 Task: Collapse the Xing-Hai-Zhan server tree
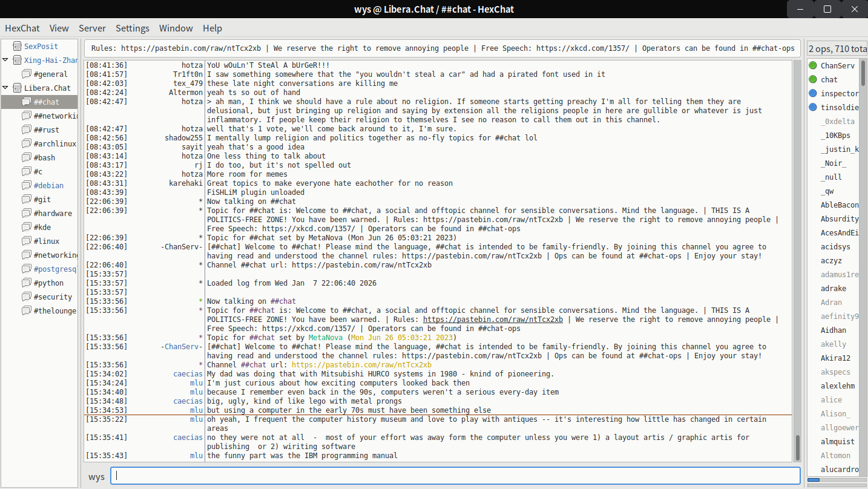pyautogui.click(x=5, y=60)
